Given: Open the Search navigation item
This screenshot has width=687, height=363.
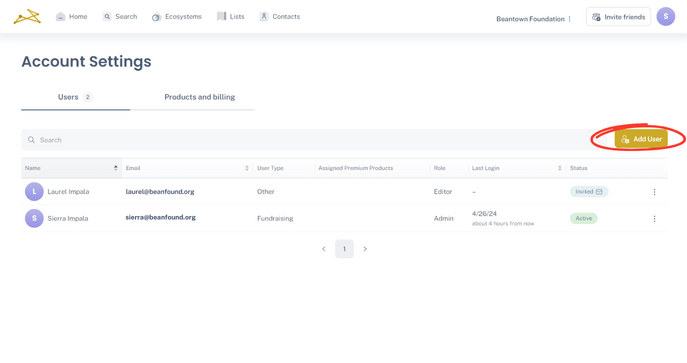Looking at the screenshot, I should pos(120,17).
